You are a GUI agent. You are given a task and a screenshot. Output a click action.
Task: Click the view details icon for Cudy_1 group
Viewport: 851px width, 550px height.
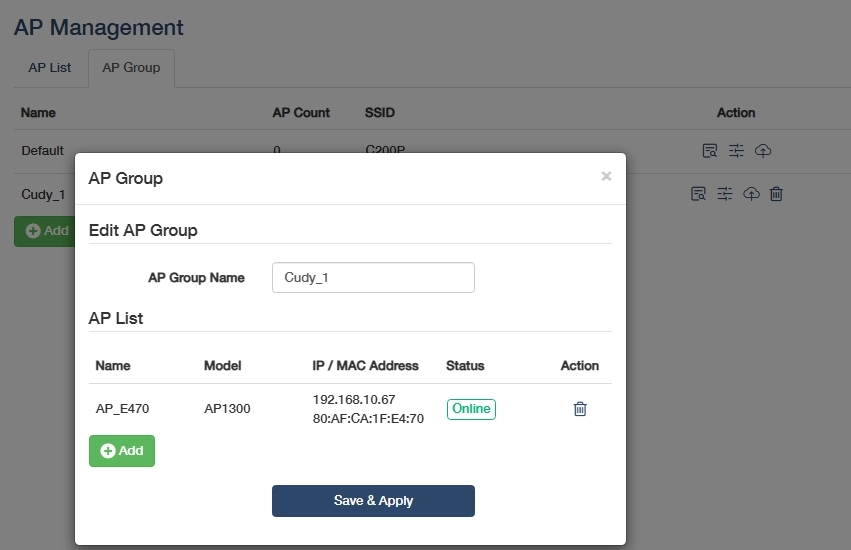click(x=699, y=194)
